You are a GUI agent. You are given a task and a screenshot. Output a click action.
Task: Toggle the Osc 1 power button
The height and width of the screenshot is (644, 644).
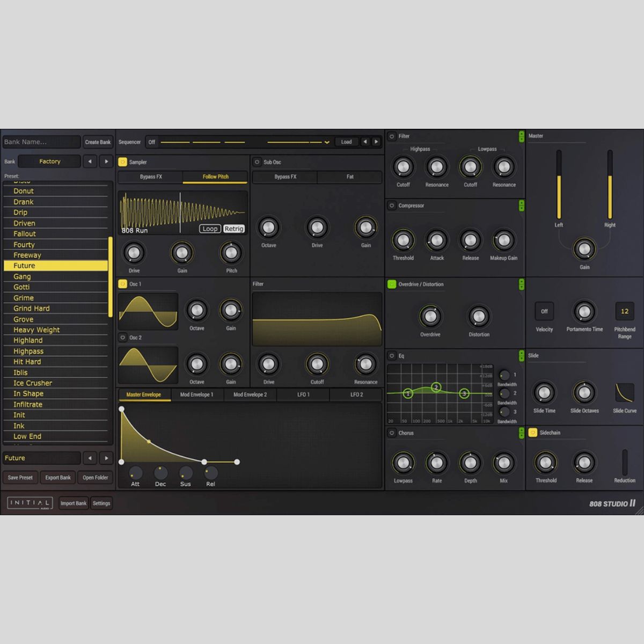tap(122, 284)
